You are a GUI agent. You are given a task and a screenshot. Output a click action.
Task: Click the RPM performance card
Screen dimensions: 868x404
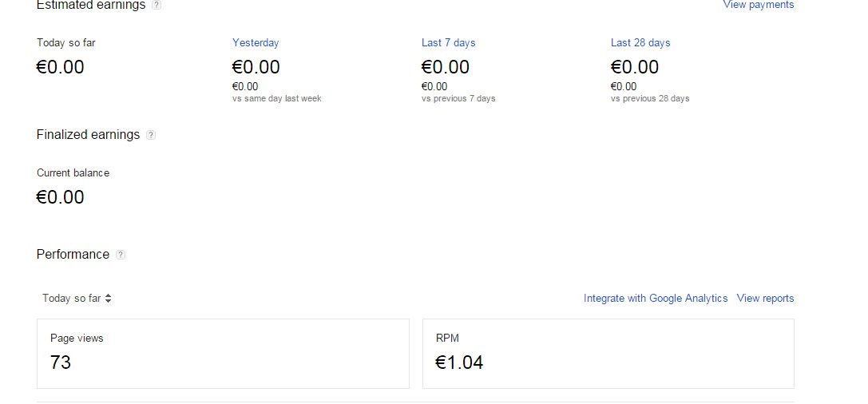(608, 354)
